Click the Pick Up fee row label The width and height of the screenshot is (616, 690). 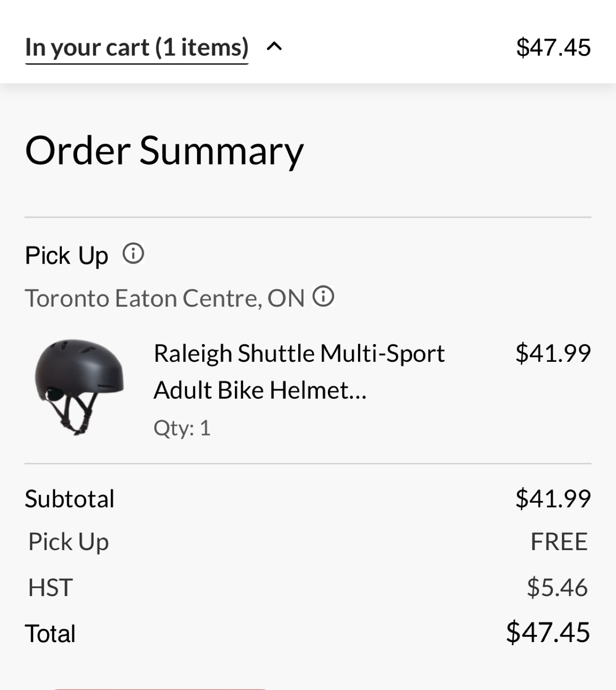69,542
